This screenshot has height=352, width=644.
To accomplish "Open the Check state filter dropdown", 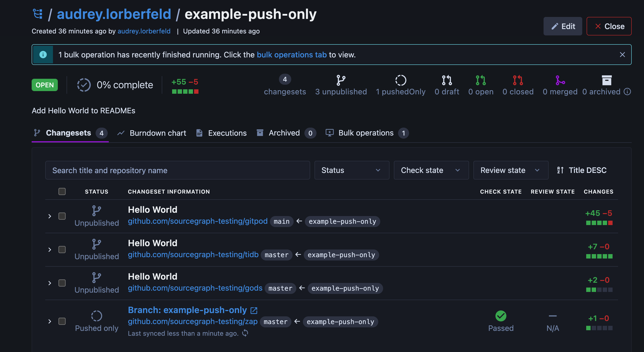I will 431,170.
